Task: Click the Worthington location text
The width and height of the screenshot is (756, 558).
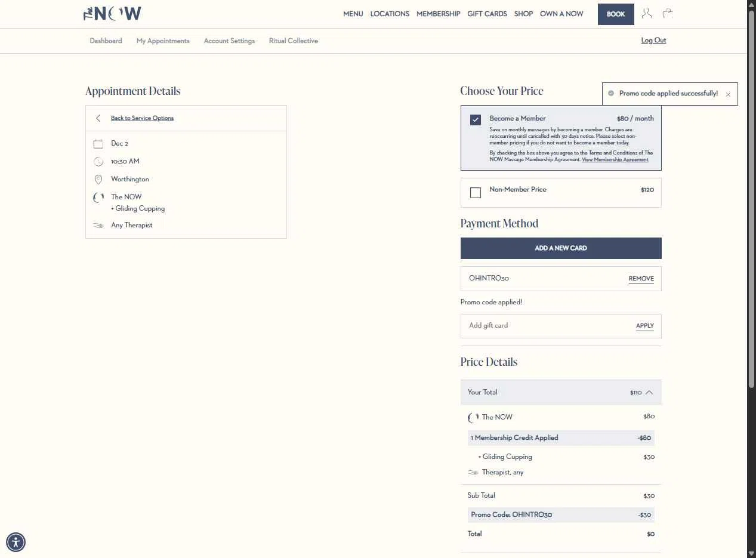Action: (x=130, y=180)
